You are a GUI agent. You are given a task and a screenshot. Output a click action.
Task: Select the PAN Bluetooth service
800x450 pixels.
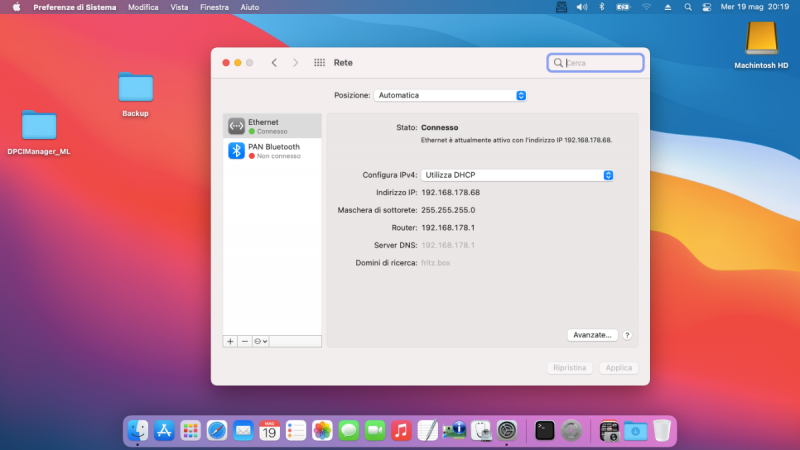pyautogui.click(x=272, y=151)
